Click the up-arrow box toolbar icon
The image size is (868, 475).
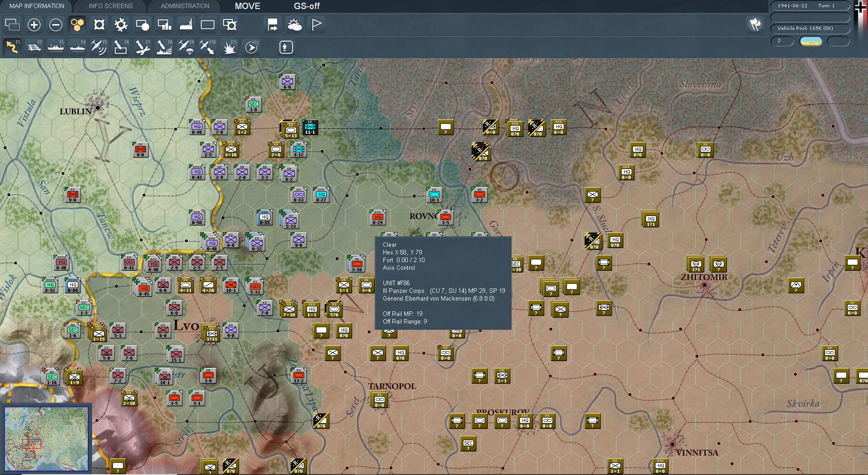pos(286,47)
